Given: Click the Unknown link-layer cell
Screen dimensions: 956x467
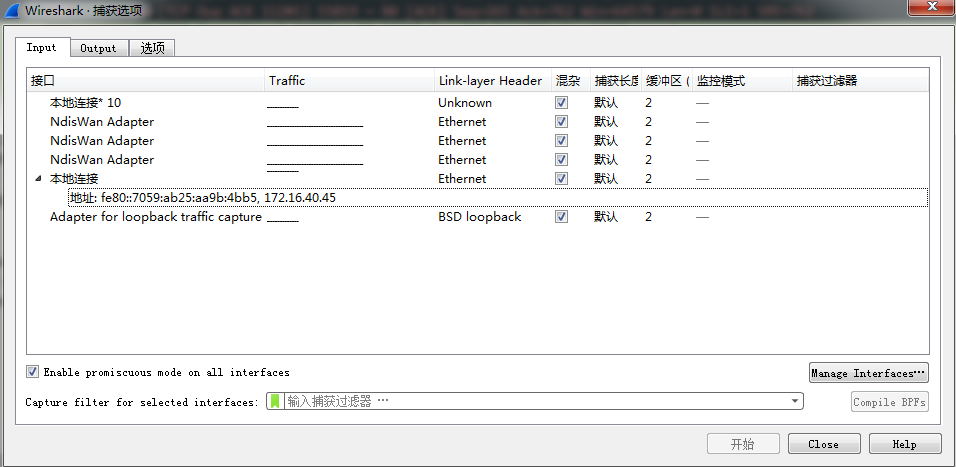Looking at the screenshot, I should pos(465,102).
